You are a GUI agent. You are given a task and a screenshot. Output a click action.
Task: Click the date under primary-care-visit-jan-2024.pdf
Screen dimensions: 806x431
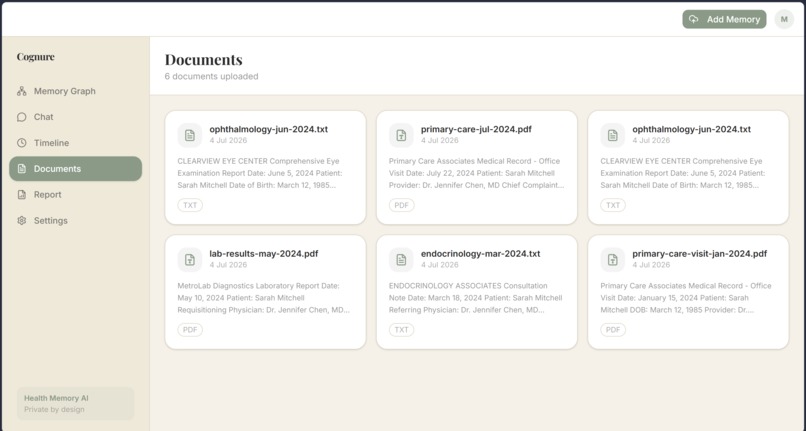(651, 265)
